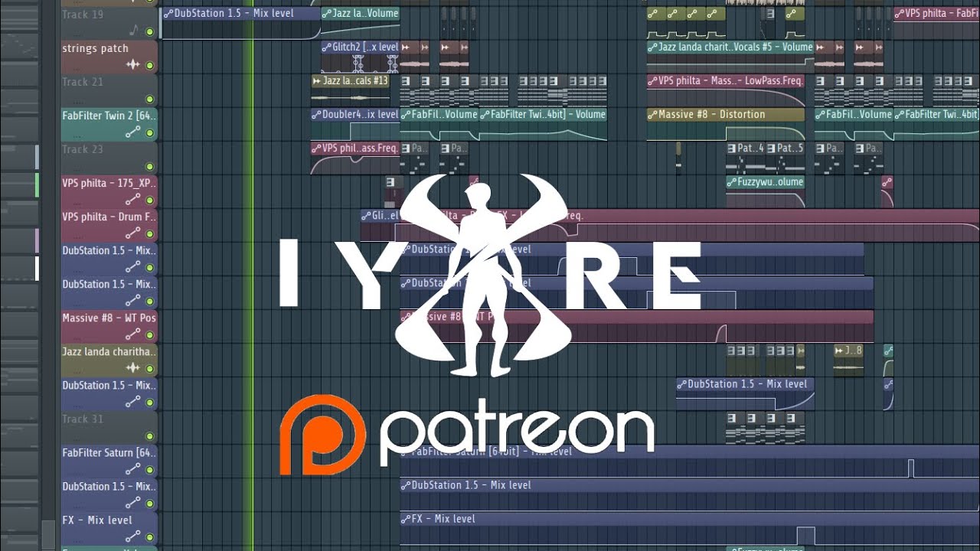This screenshot has height=551, width=980.
Task: Select the FabFilter Twin 2 [64.. track name
Action: pyautogui.click(x=109, y=116)
